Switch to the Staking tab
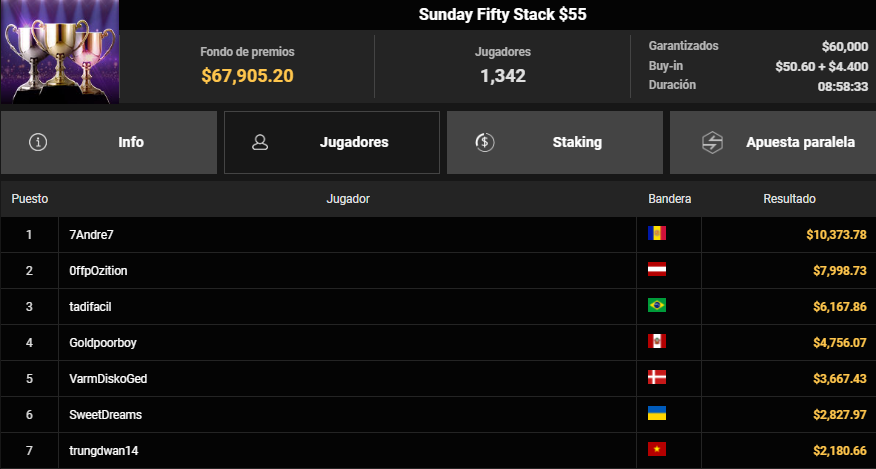 (x=555, y=143)
